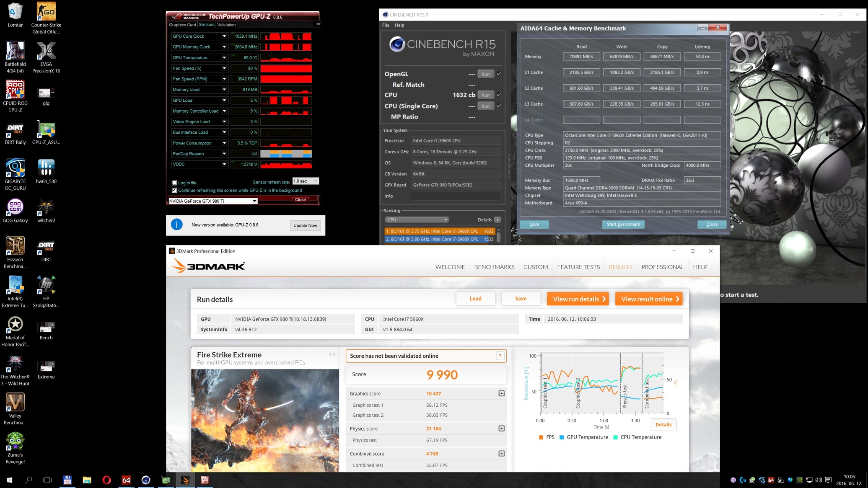
Task: Click Update Now for GPU-Z
Action: pos(305,225)
